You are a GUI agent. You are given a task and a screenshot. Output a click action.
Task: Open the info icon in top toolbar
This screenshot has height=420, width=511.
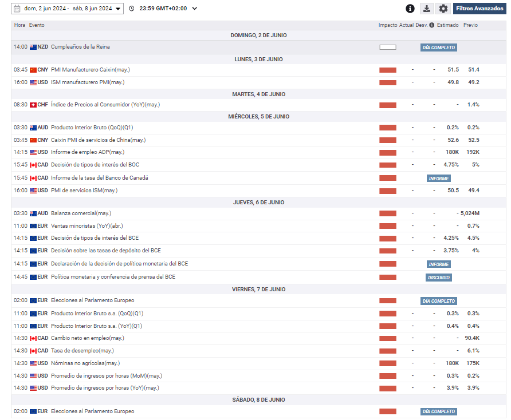[x=410, y=9]
